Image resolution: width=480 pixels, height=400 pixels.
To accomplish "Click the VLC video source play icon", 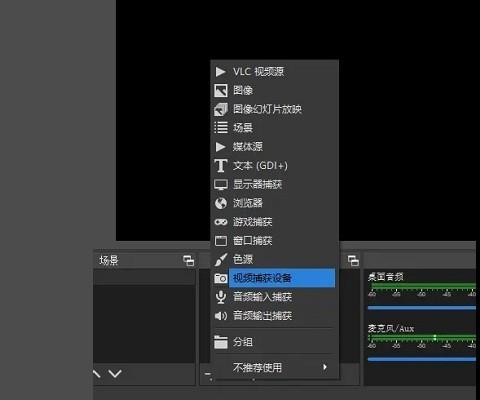I will [220, 72].
